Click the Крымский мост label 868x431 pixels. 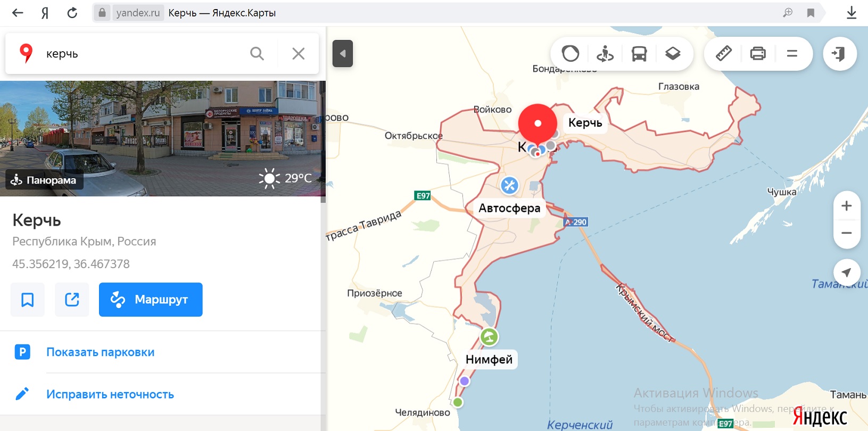[x=645, y=313]
